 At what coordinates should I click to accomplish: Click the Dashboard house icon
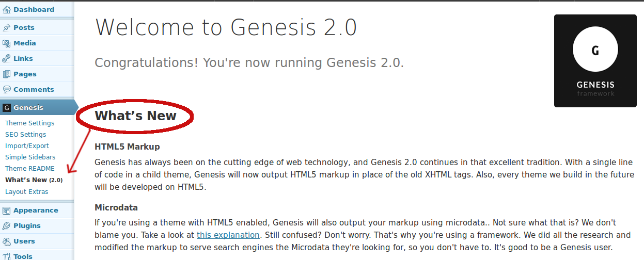(7, 9)
